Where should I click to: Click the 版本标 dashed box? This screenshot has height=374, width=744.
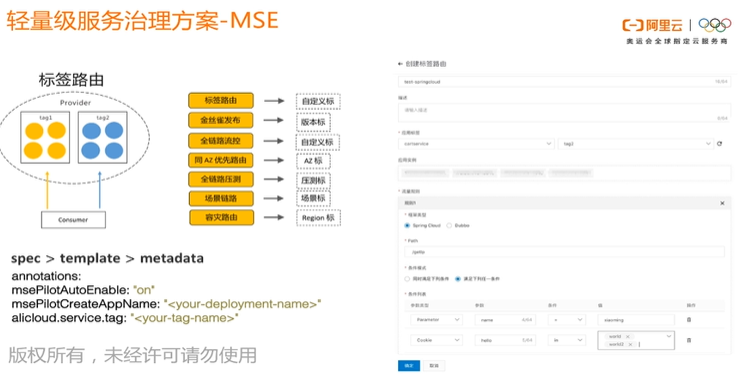[x=313, y=122]
